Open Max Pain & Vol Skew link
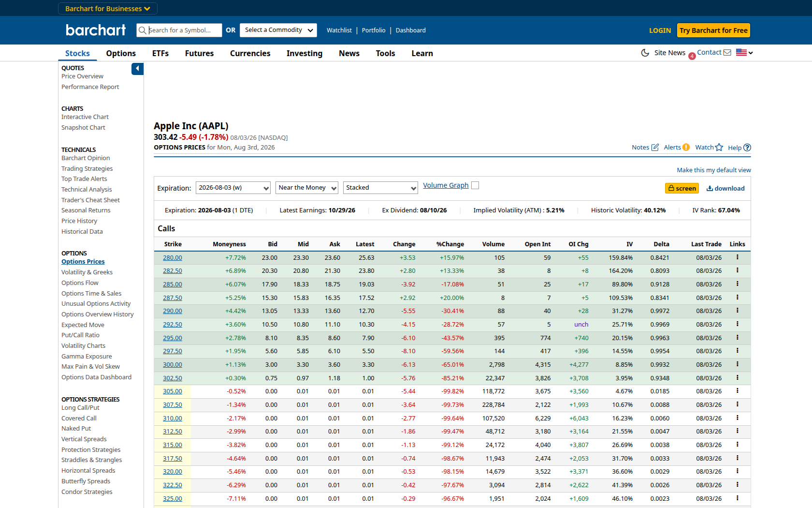Screen dimensions: 812x508 (90, 367)
